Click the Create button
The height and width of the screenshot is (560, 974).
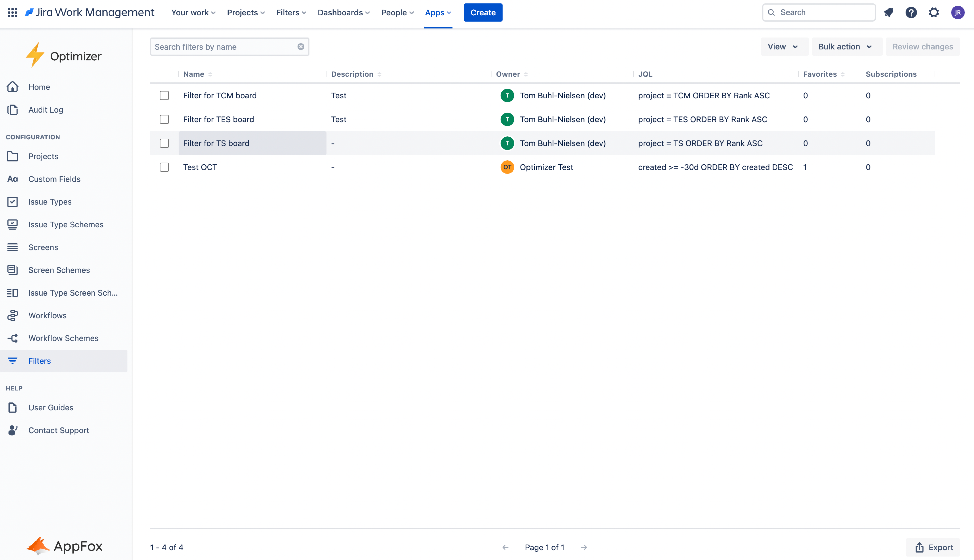[483, 12]
